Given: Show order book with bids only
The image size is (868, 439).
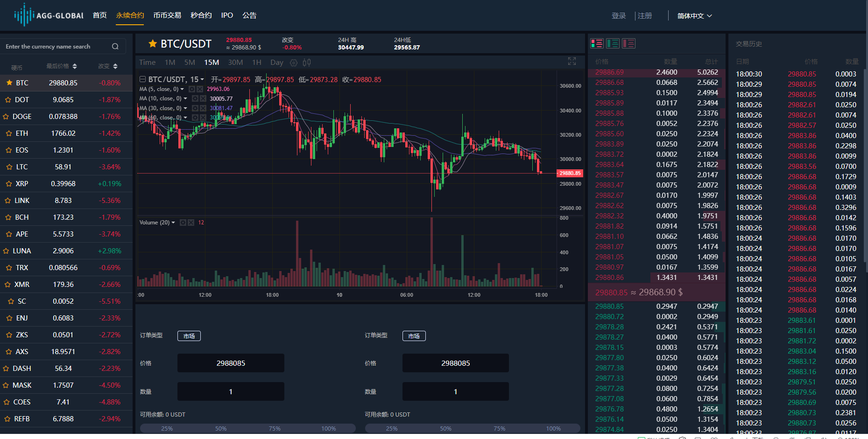Looking at the screenshot, I should (613, 44).
